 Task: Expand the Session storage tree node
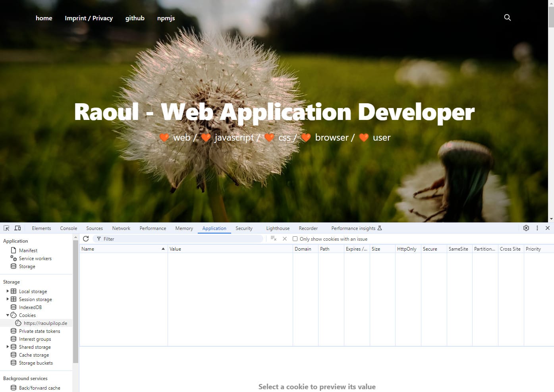(8, 299)
